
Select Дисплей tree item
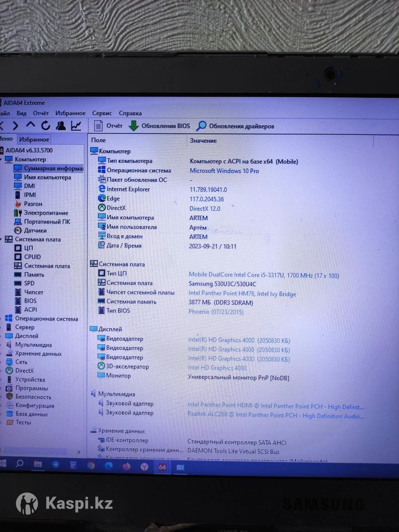tap(22, 336)
